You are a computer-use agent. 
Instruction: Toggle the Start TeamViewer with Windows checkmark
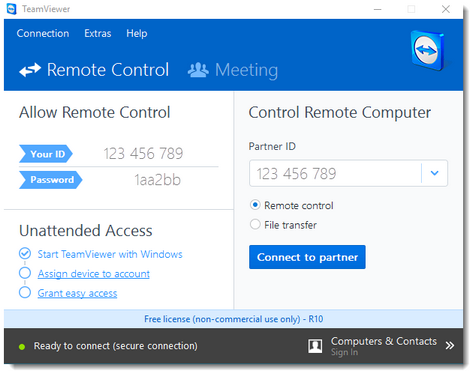coord(25,254)
